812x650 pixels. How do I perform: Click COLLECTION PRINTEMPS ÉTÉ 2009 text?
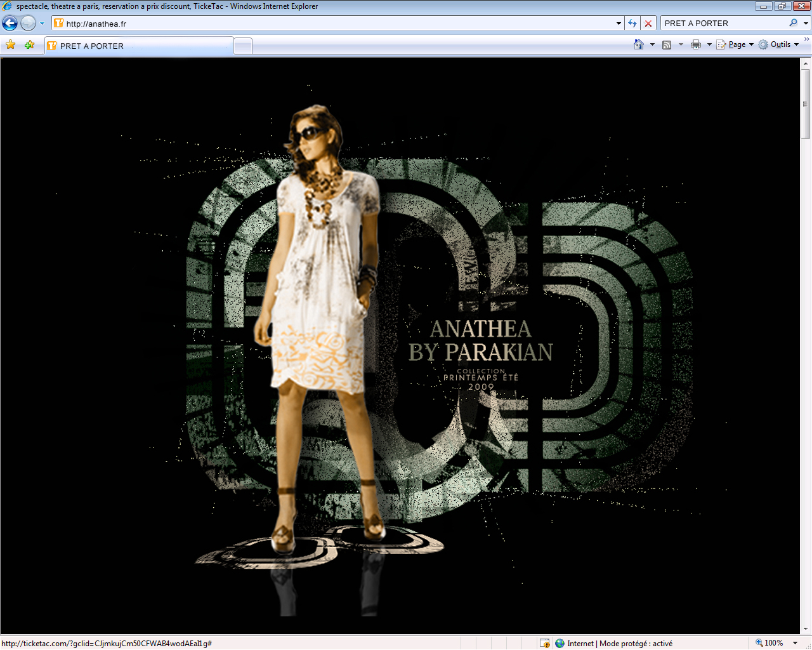[x=481, y=379]
